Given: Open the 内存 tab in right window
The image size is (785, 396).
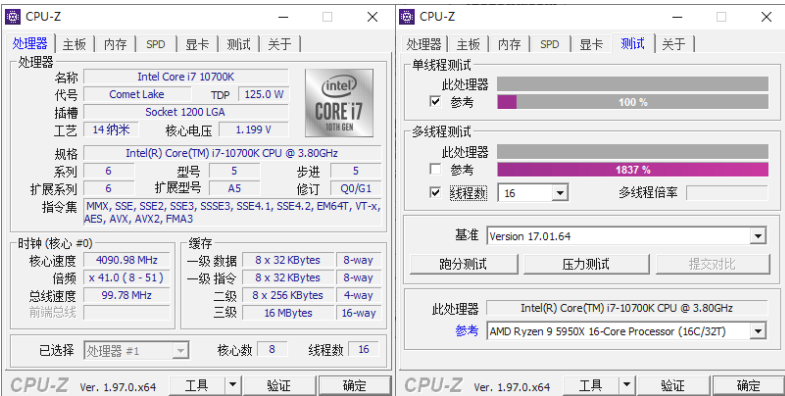Looking at the screenshot, I should pos(509,44).
